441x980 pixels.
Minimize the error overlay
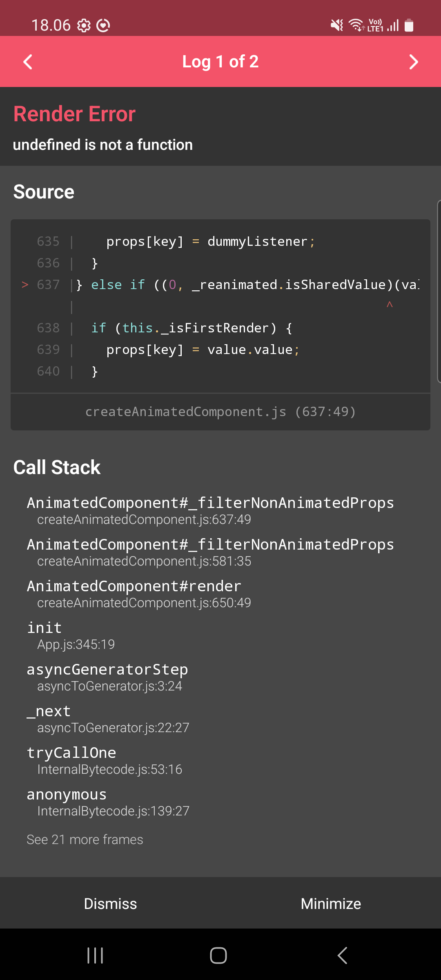point(331,903)
